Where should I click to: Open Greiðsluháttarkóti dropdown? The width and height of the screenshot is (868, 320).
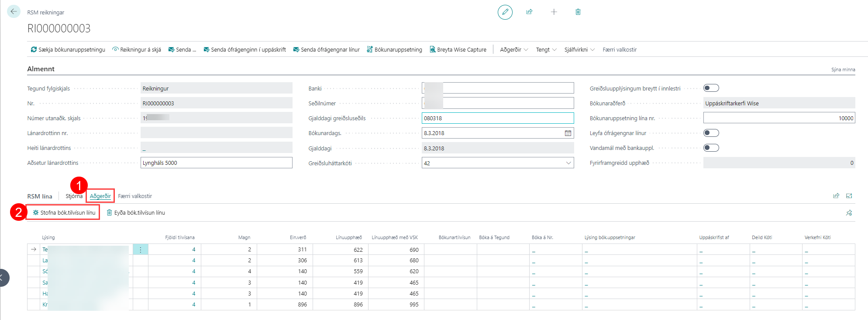tap(568, 163)
